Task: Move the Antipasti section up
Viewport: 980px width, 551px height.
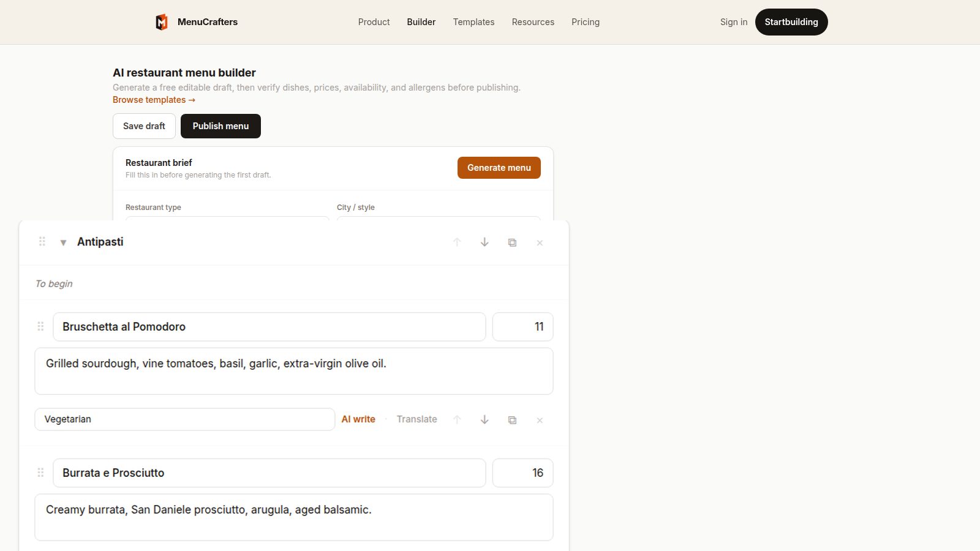Action: pyautogui.click(x=457, y=242)
